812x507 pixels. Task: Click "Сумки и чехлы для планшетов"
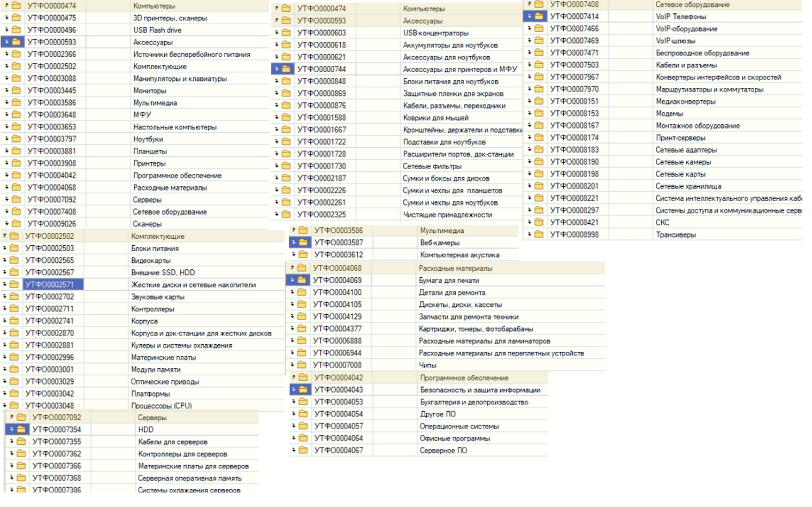click(x=453, y=190)
